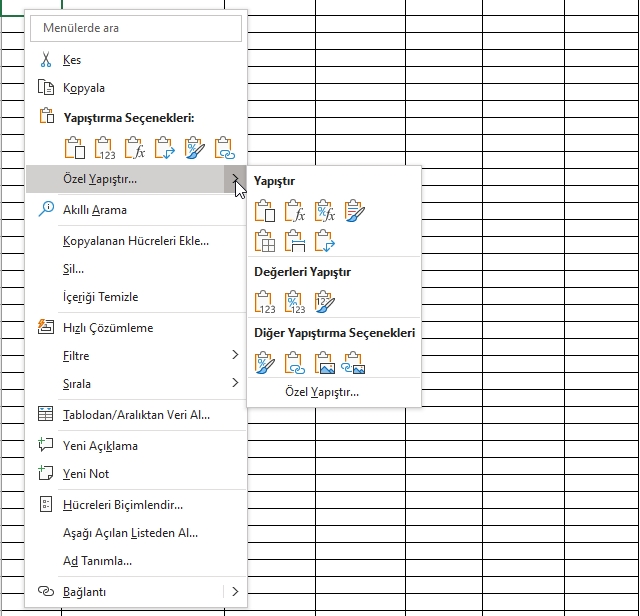
Task: Choose Sırala menu entry
Action: [136, 384]
